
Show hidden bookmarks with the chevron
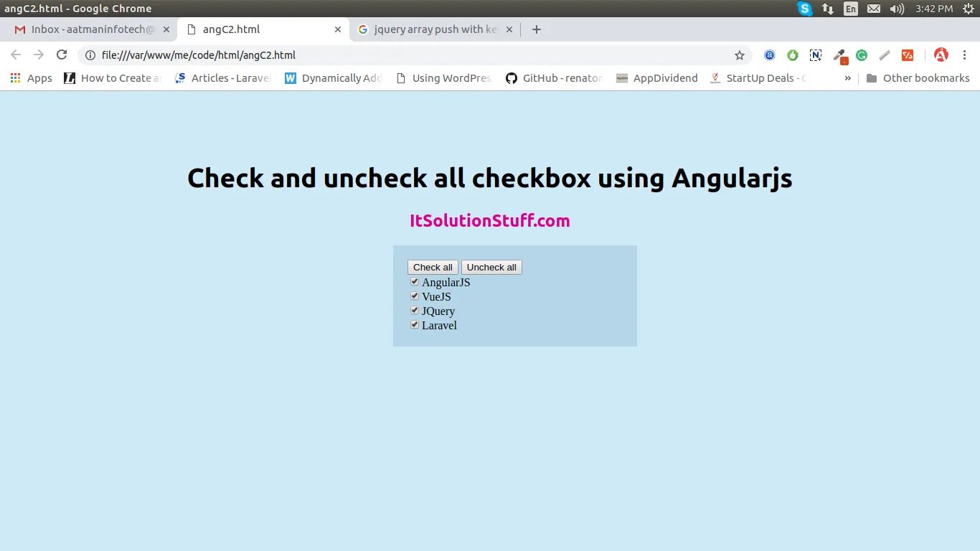[848, 78]
